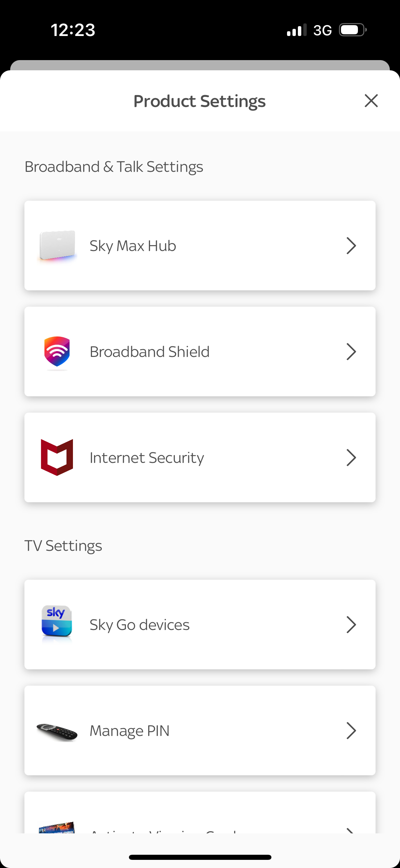
Task: Expand Sky Max Hub using its chevron
Action: [x=351, y=246]
